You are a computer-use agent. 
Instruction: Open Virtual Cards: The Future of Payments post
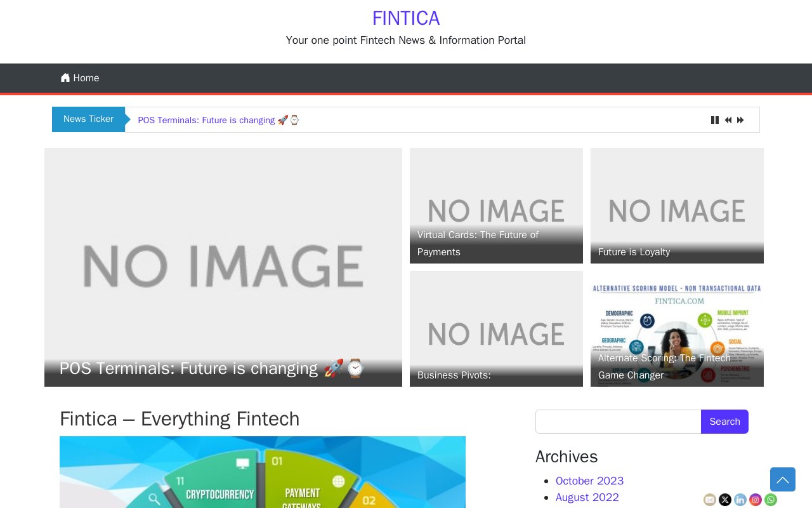[x=496, y=206]
